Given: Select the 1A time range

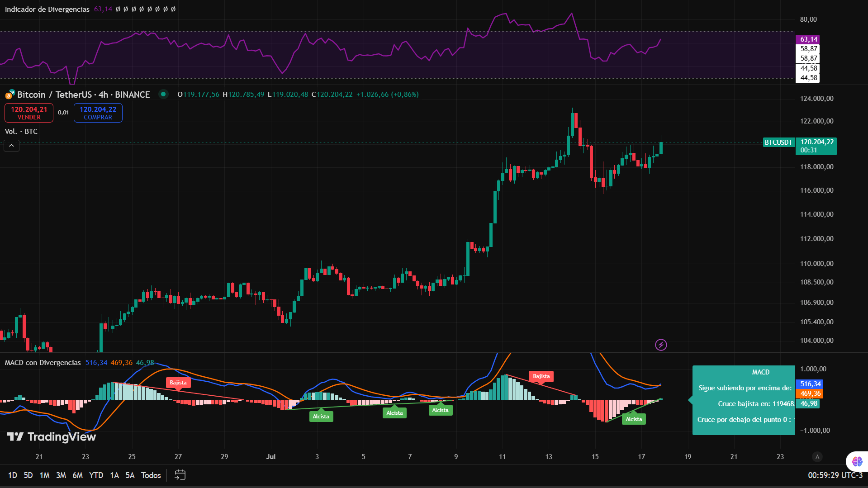Looking at the screenshot, I should coord(114,475).
